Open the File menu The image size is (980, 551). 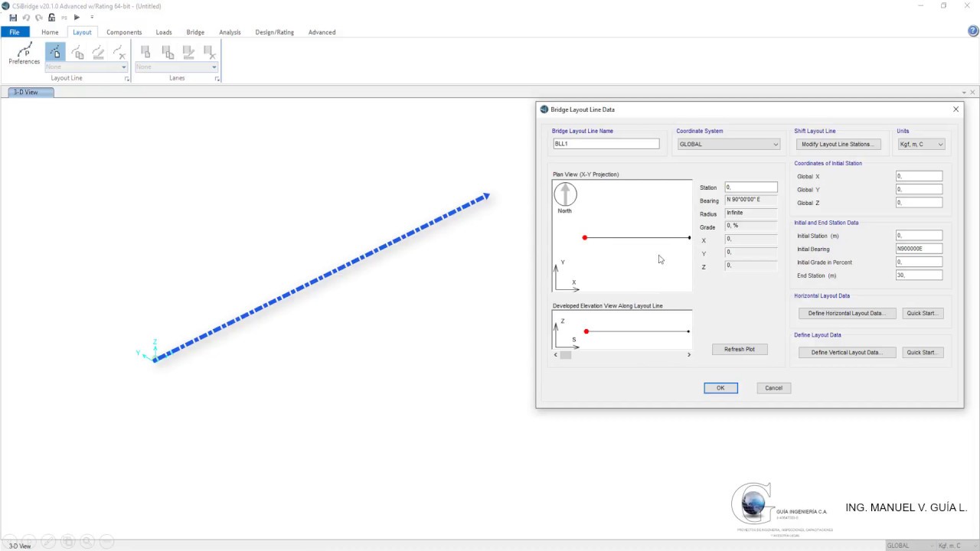[x=15, y=32]
